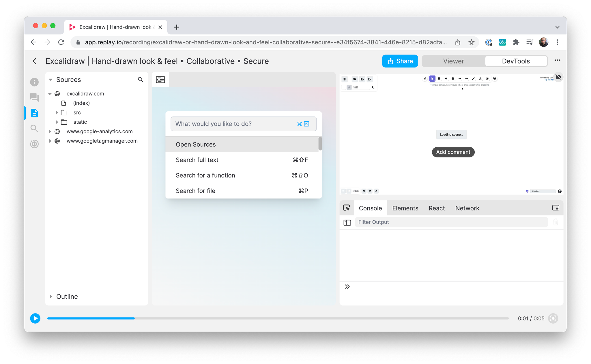Play the recording
Screen dimensions: 591x364
(x=35, y=318)
